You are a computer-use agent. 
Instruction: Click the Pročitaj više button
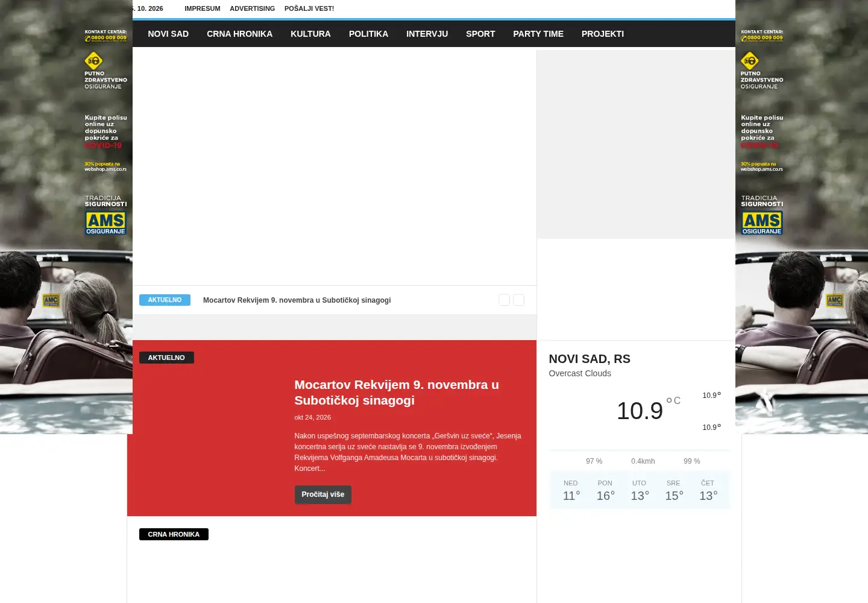click(323, 494)
